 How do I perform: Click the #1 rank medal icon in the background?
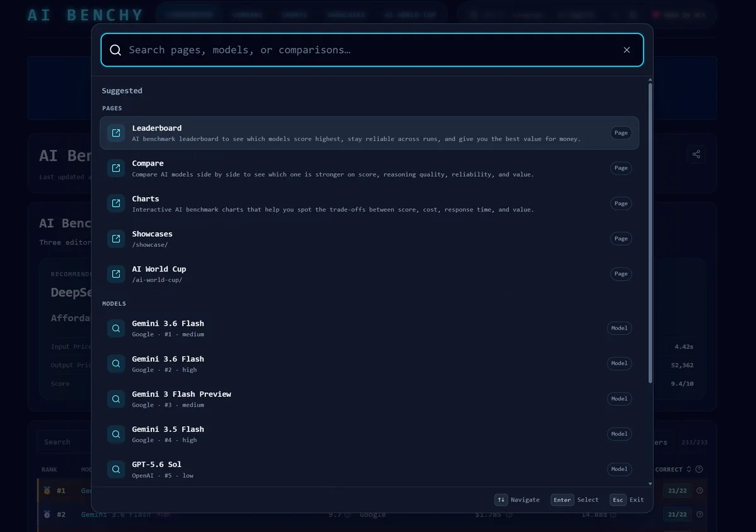coord(47,490)
